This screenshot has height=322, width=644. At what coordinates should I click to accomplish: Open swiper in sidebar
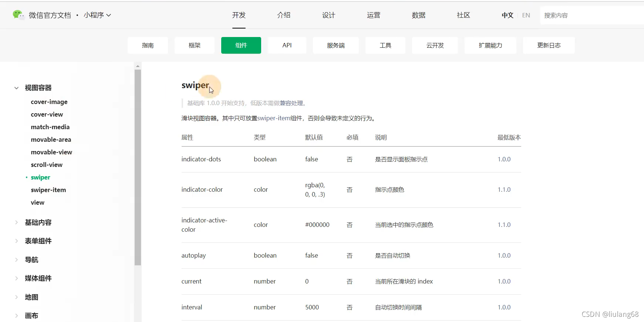point(40,177)
